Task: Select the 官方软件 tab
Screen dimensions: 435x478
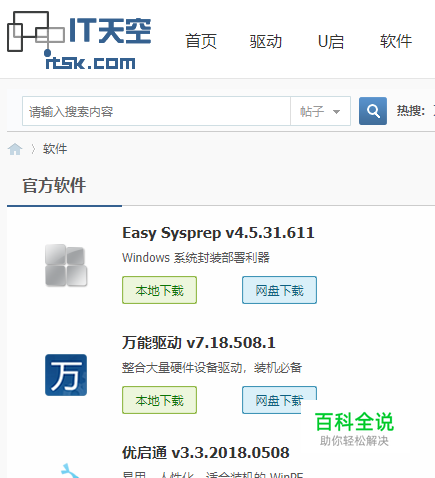Action: [54, 185]
